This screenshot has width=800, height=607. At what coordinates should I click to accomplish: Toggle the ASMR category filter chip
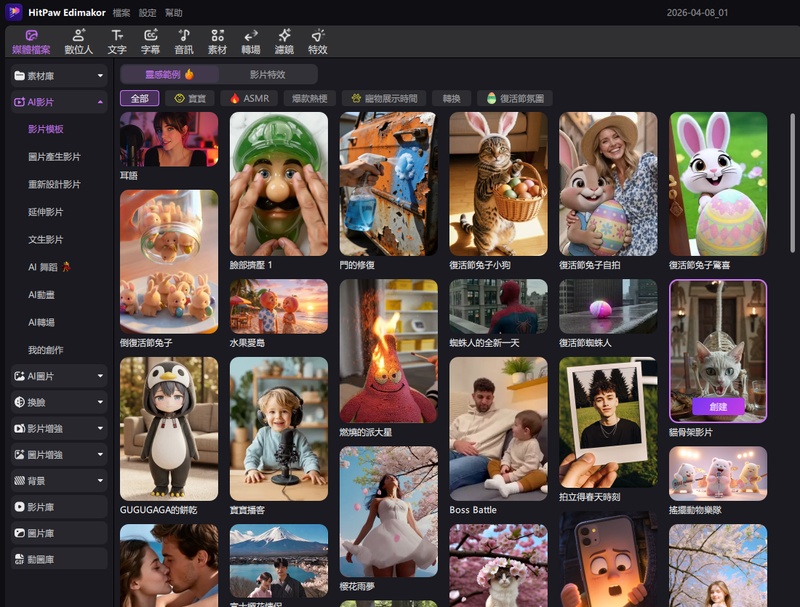(249, 98)
